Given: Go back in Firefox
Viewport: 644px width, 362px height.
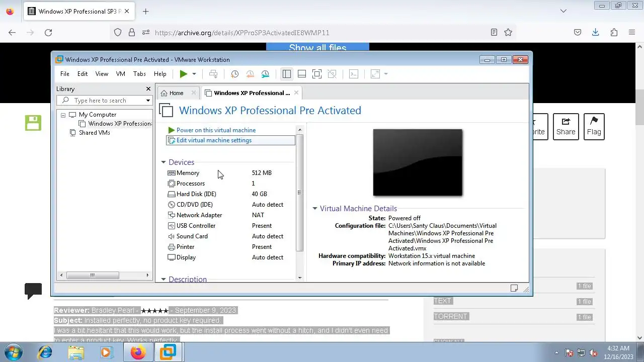Looking at the screenshot, I should pos(12,32).
